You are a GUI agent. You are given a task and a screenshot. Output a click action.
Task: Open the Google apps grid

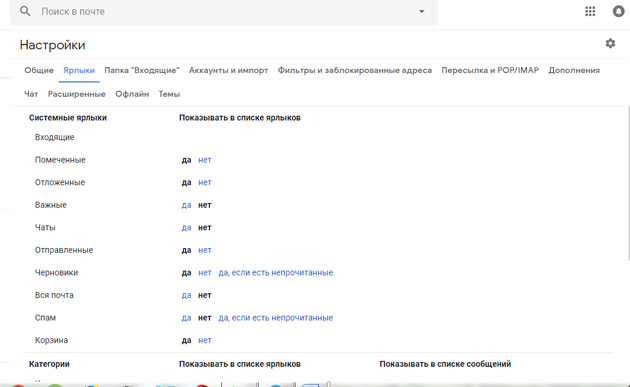[590, 11]
